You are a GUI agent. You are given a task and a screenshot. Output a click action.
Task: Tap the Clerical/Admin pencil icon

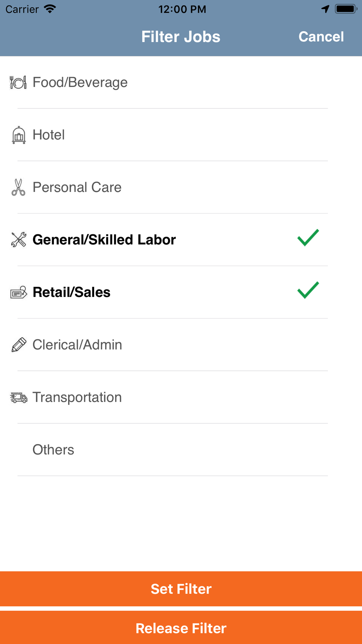coord(18,345)
